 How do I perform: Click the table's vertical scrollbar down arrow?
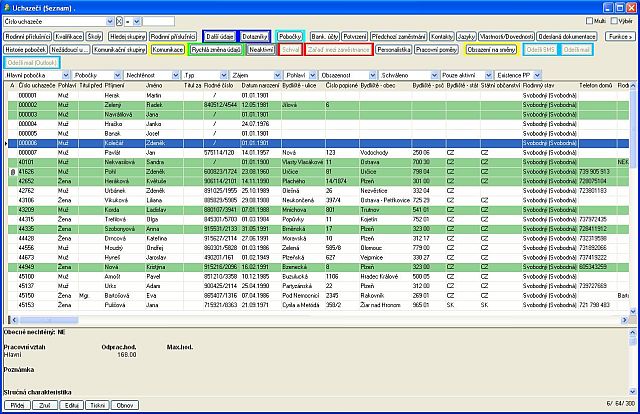(633, 311)
